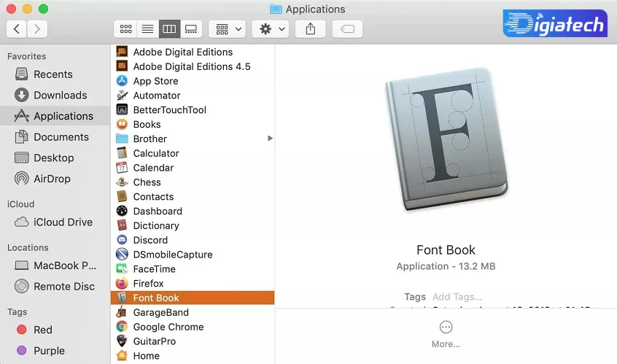Select the Discord icon
This screenshot has width=617, height=364.
click(x=122, y=240)
